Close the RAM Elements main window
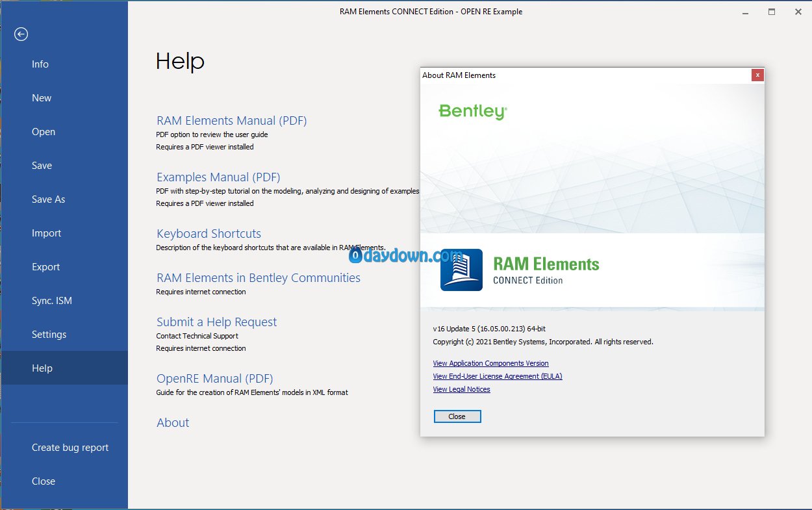 tap(798, 12)
